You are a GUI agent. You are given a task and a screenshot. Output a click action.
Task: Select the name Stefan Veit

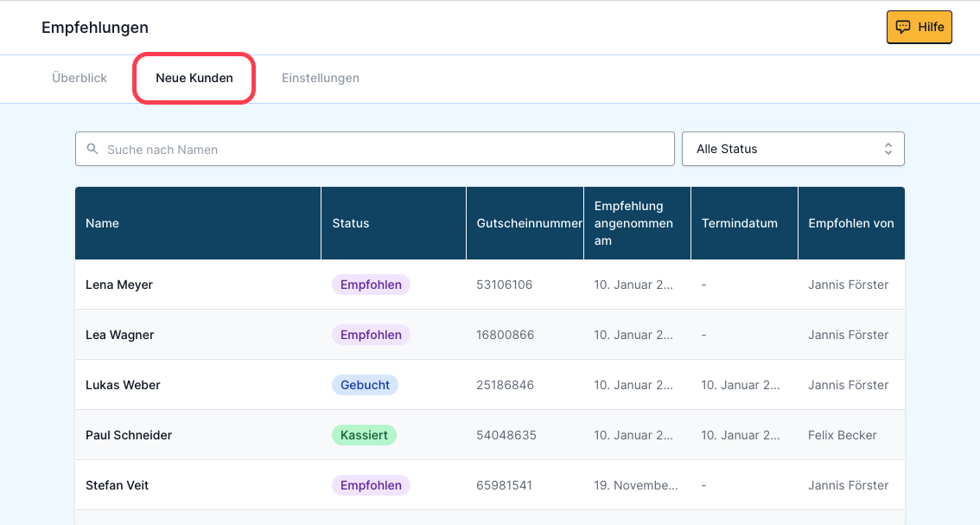pyautogui.click(x=117, y=485)
